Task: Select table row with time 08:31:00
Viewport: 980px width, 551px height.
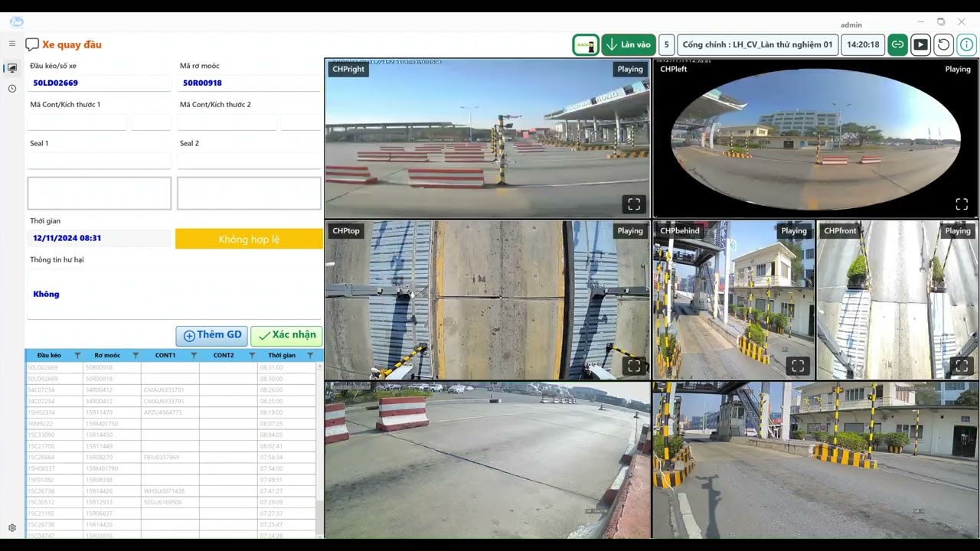Action: point(170,367)
